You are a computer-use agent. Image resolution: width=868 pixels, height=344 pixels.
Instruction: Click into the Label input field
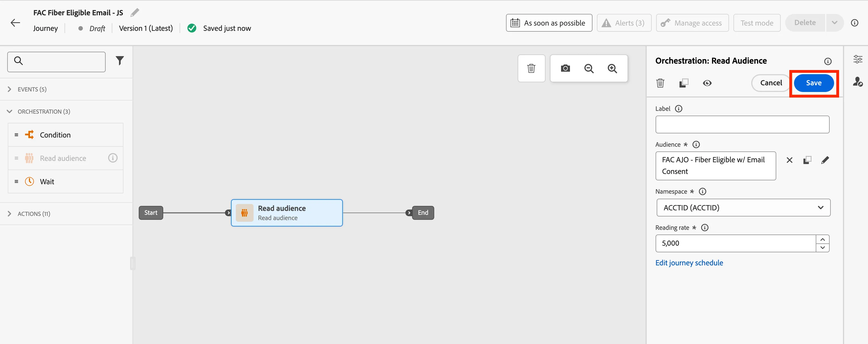tap(742, 125)
